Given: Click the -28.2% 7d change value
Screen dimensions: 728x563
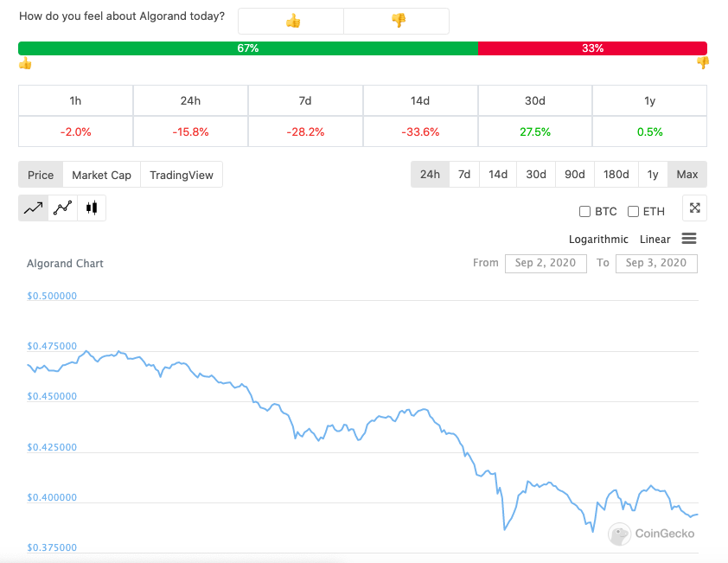Looking at the screenshot, I should coord(305,132).
